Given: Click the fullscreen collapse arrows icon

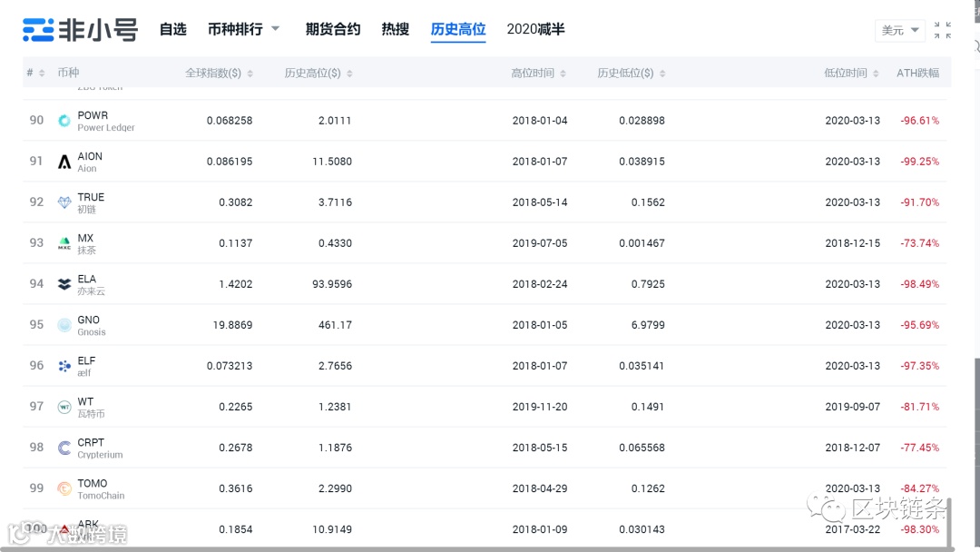Looking at the screenshot, I should click(x=943, y=30).
